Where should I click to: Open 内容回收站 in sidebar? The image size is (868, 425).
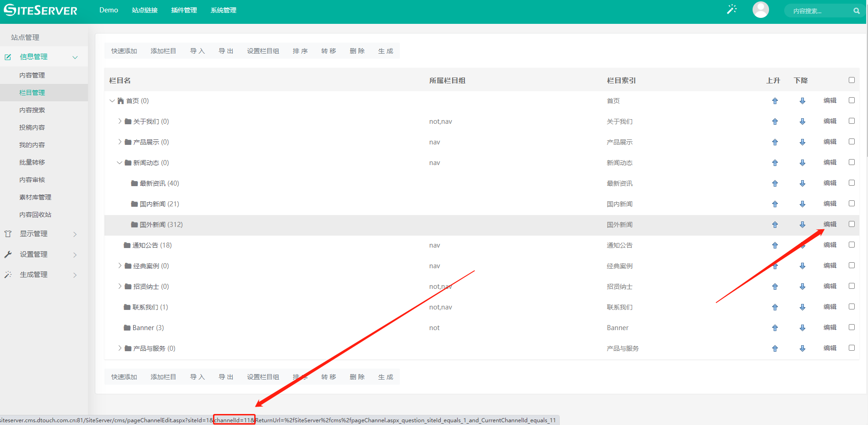(35, 215)
